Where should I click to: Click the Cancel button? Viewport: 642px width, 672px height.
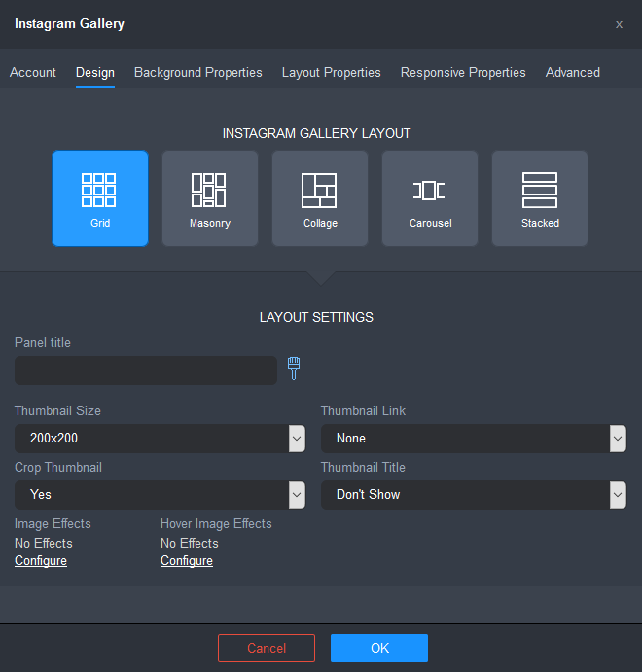click(267, 648)
